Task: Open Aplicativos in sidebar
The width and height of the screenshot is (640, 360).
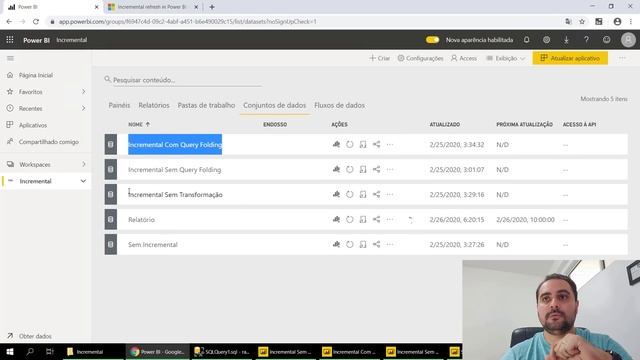Action: click(x=33, y=125)
